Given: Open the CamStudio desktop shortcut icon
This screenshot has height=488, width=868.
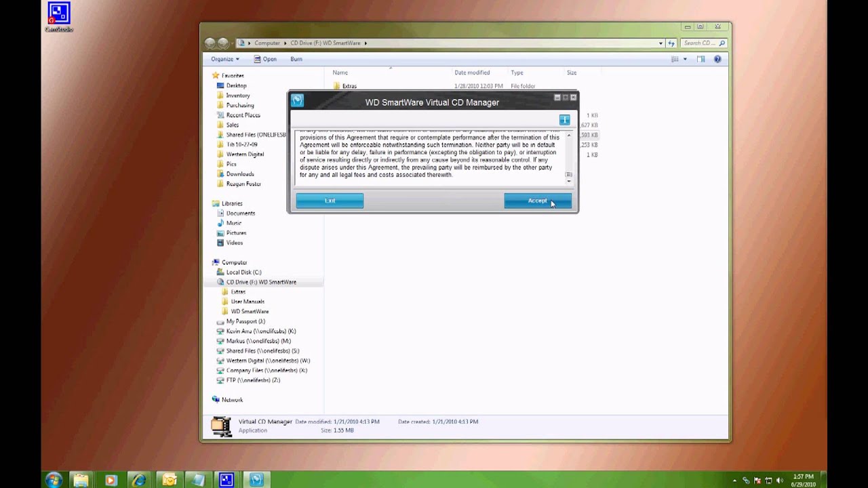Looking at the screenshot, I should click(x=58, y=16).
